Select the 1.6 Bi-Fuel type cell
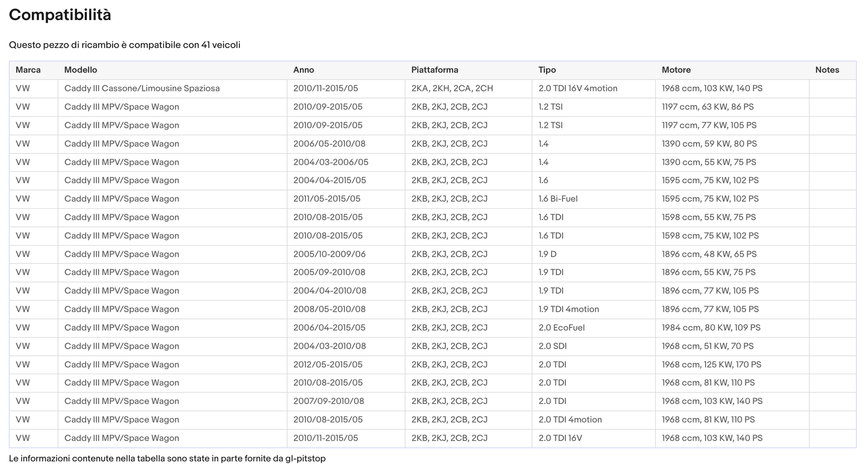 coord(594,199)
